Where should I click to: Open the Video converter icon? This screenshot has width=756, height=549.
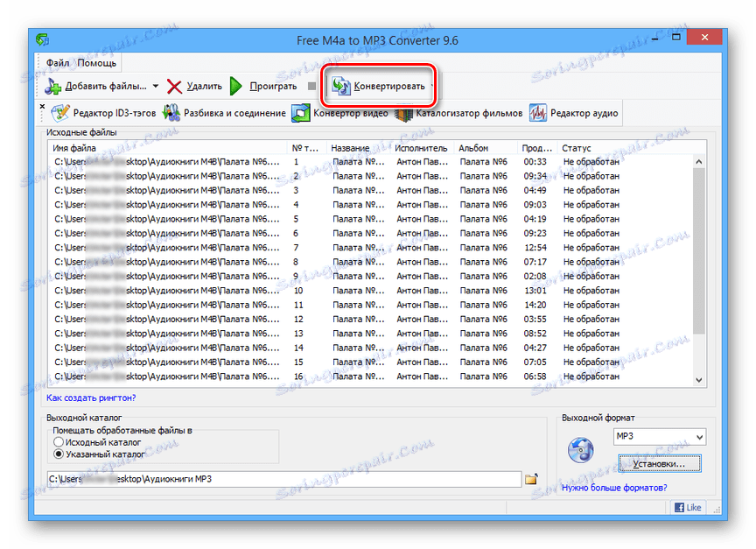[x=301, y=113]
